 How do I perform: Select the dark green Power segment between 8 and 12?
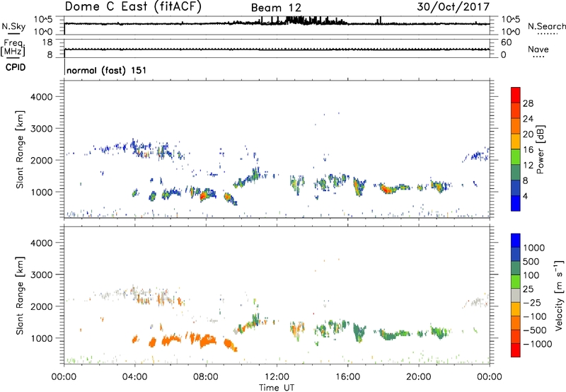pyautogui.click(x=516, y=173)
